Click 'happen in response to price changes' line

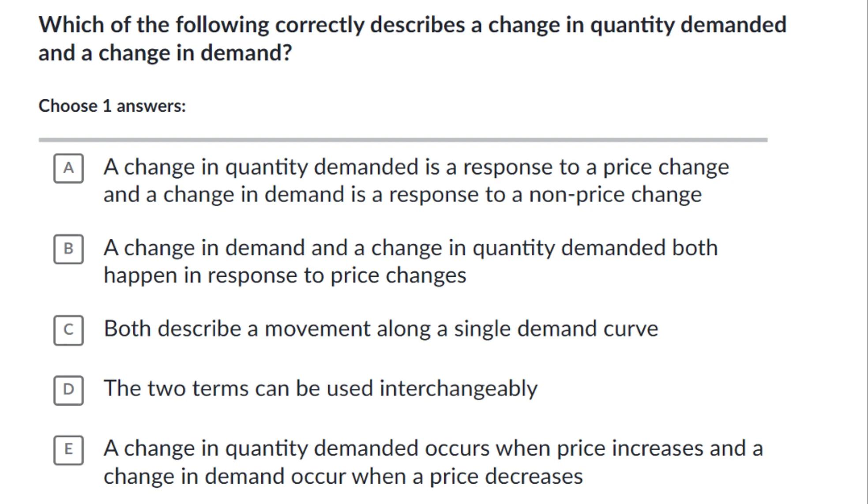click(x=285, y=275)
